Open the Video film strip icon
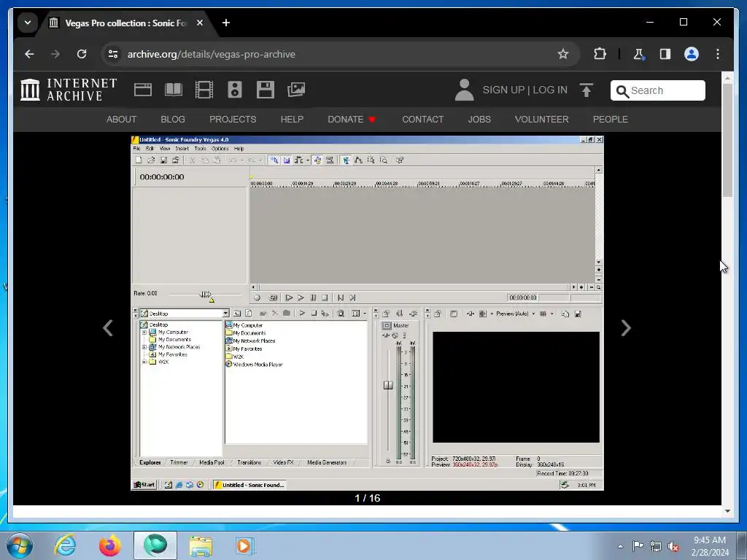 [x=204, y=90]
